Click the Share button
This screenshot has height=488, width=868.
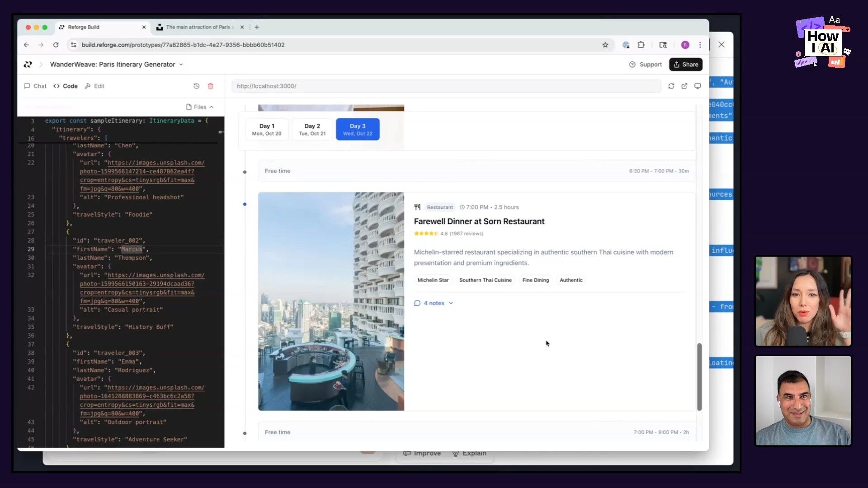685,65
